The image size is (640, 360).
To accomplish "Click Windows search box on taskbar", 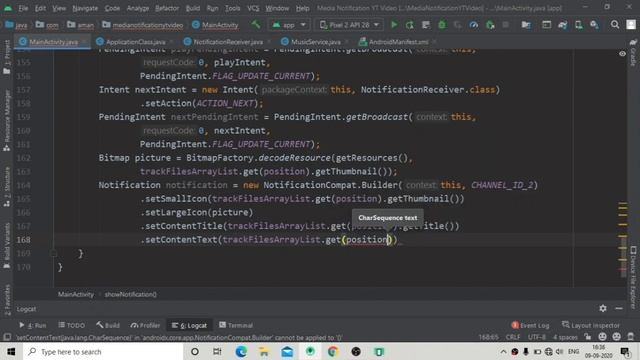I will 103,351.
